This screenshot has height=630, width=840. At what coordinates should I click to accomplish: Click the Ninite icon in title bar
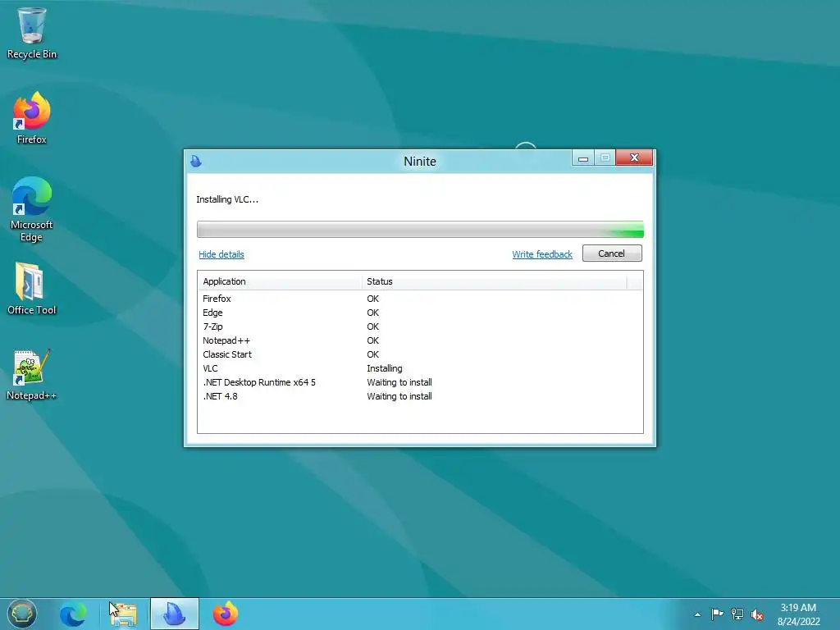[x=196, y=161]
